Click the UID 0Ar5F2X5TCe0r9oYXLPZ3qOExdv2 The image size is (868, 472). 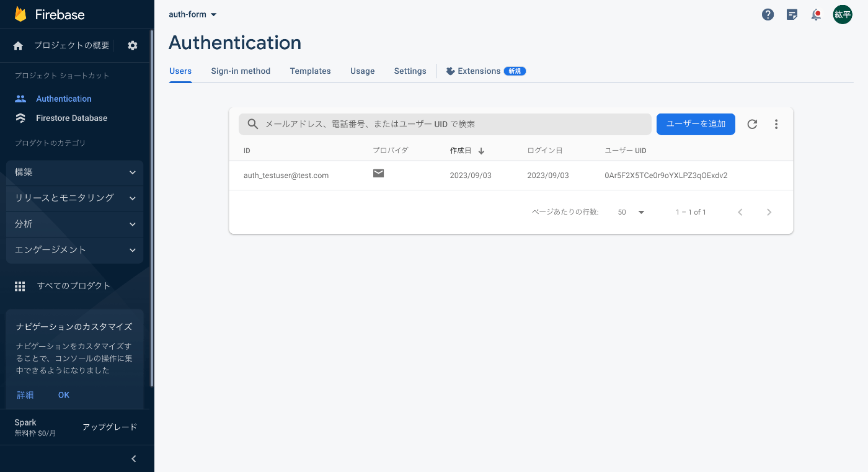point(666,176)
